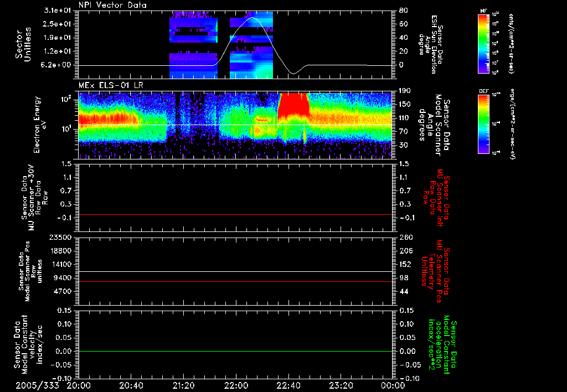Select the "Model Scanner Pos Raw" axis title
This screenshot has height=392, width=567.
(x=31, y=271)
